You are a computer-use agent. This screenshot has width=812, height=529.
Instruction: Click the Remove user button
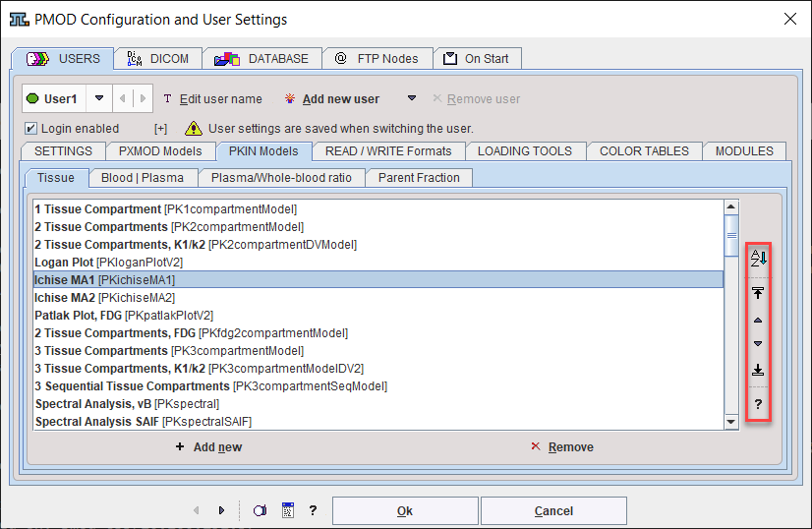click(477, 98)
